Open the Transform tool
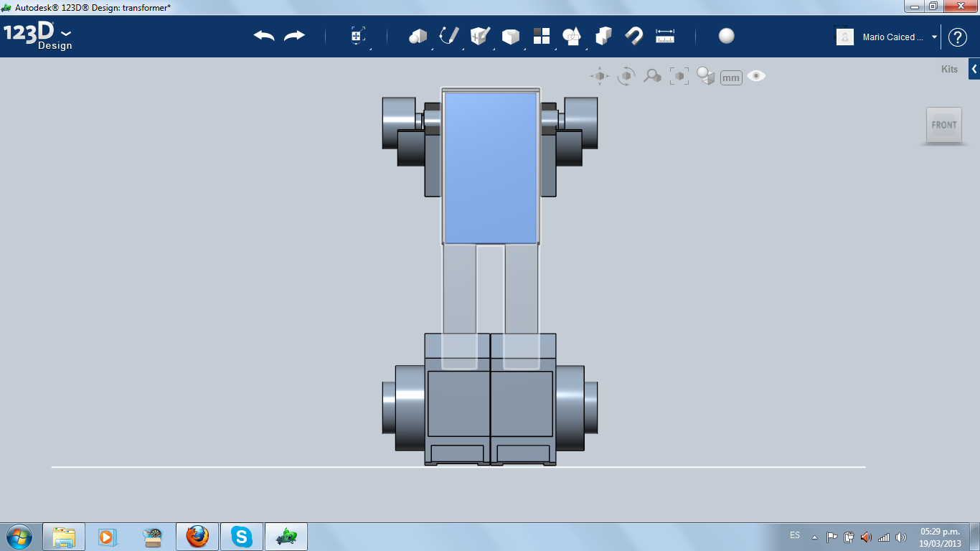This screenshot has width=980, height=551. (x=358, y=37)
